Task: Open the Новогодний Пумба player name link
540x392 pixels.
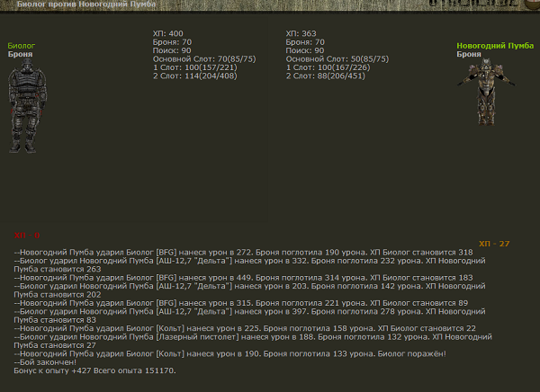Action: coord(494,45)
